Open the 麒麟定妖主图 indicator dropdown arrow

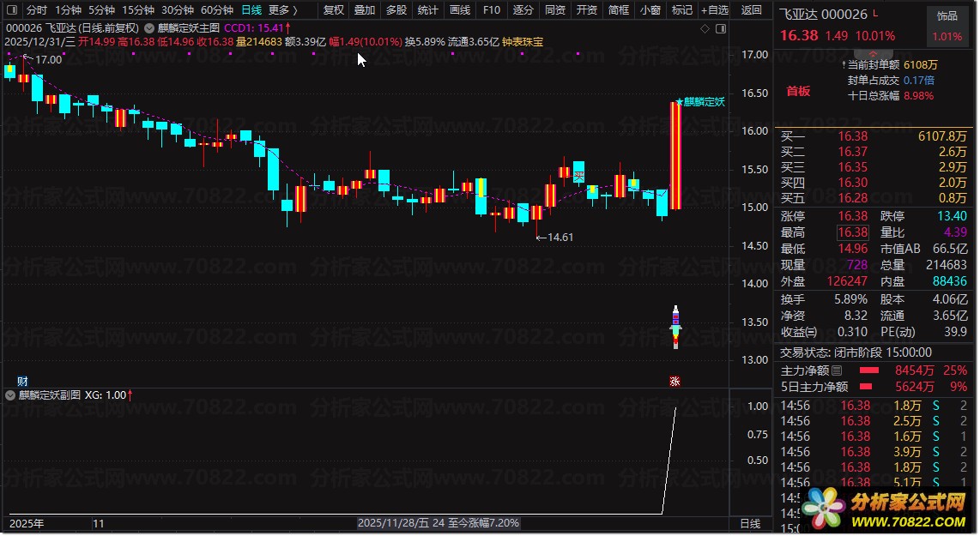coord(149,28)
